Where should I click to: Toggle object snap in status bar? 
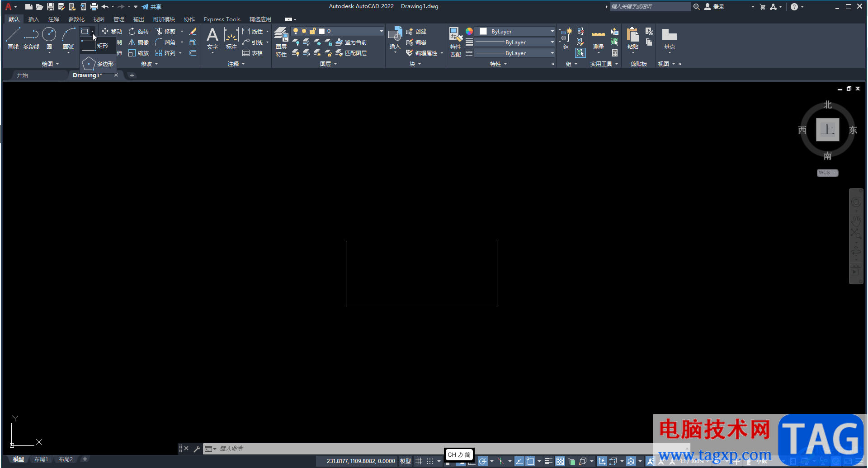point(530,461)
